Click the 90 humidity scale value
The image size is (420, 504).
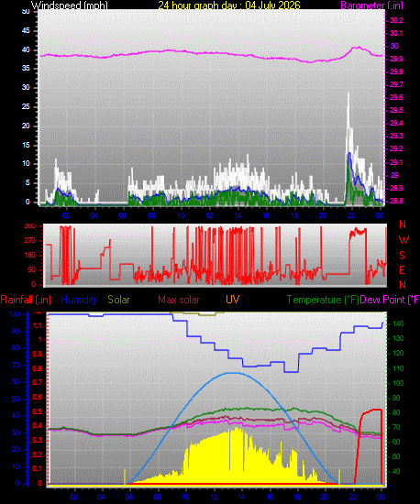16,331
